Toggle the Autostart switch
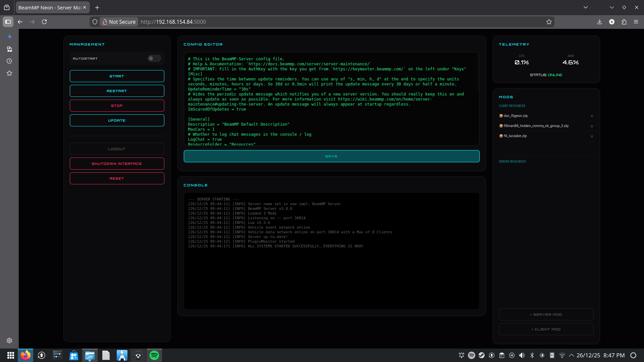This screenshot has width=644, height=362. point(154,58)
